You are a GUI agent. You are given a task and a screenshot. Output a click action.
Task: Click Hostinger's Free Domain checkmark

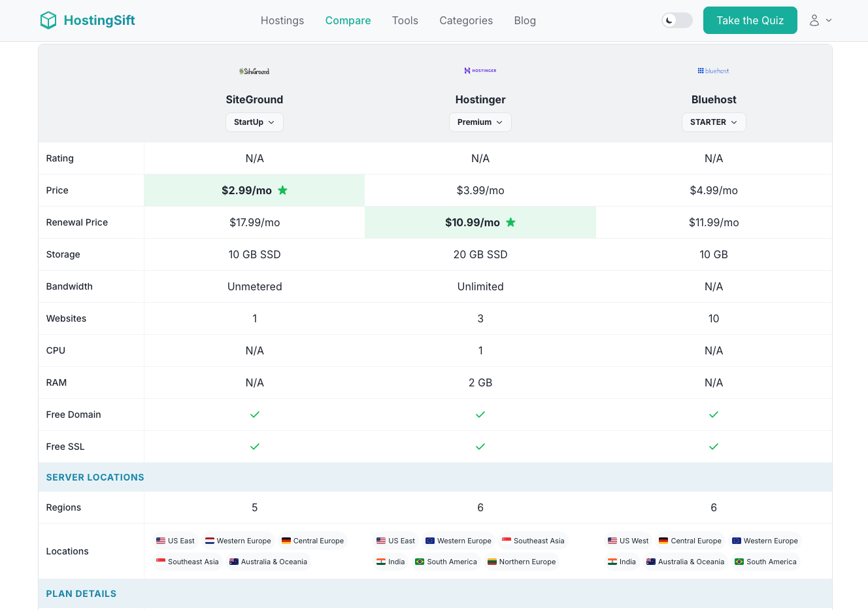480,415
